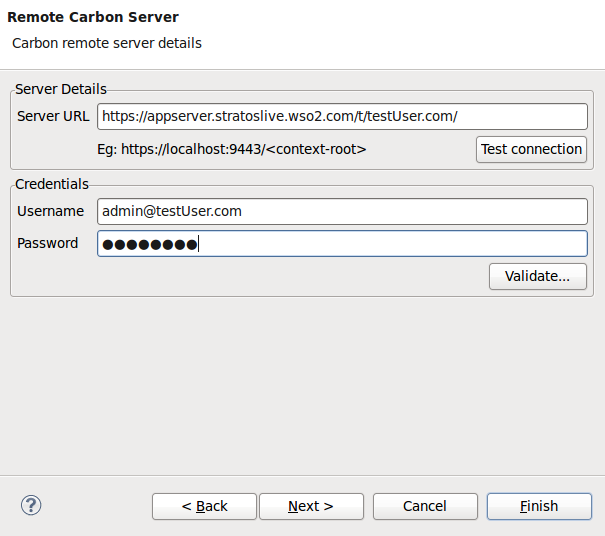The height and width of the screenshot is (536, 605).
Task: Click Finish to complete the wizard
Action: click(x=539, y=506)
